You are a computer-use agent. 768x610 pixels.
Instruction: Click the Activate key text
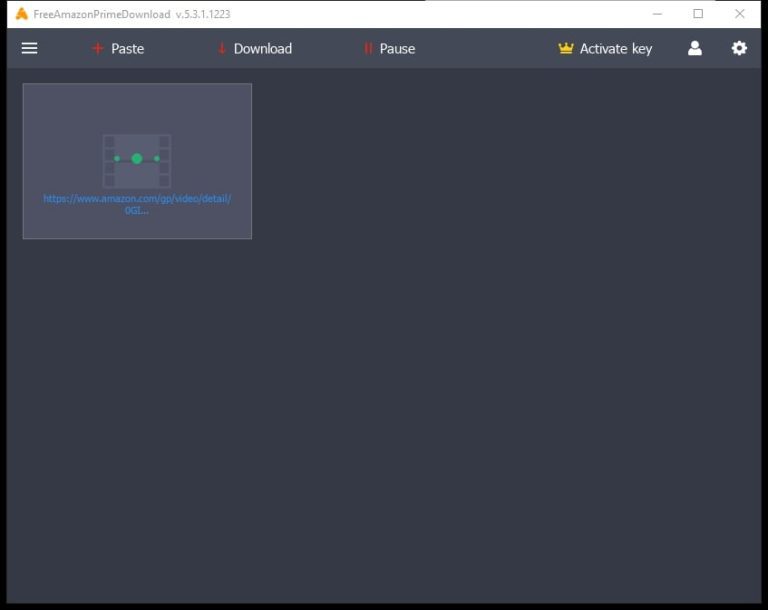(x=615, y=48)
